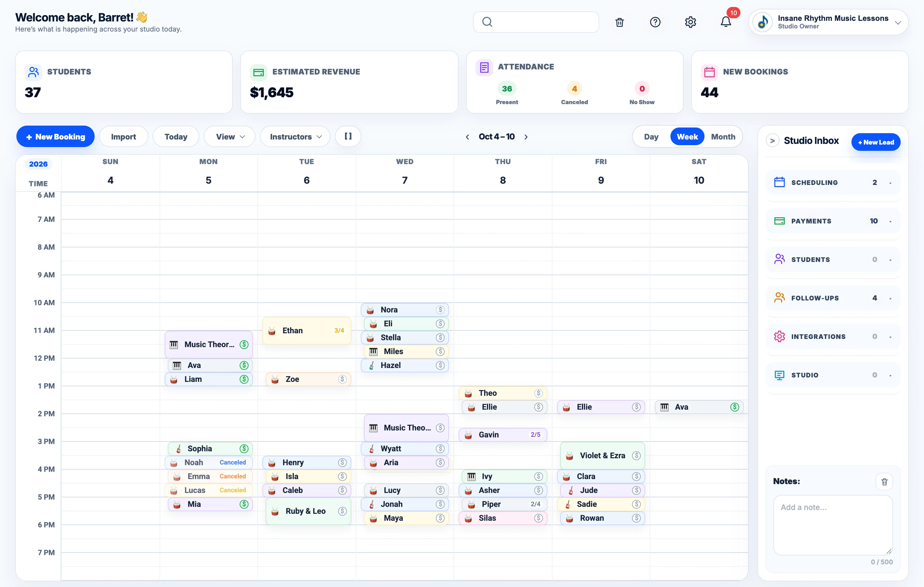Screen dimensions: 924x587
Task: Open the Instructors dropdown
Action: click(x=295, y=137)
